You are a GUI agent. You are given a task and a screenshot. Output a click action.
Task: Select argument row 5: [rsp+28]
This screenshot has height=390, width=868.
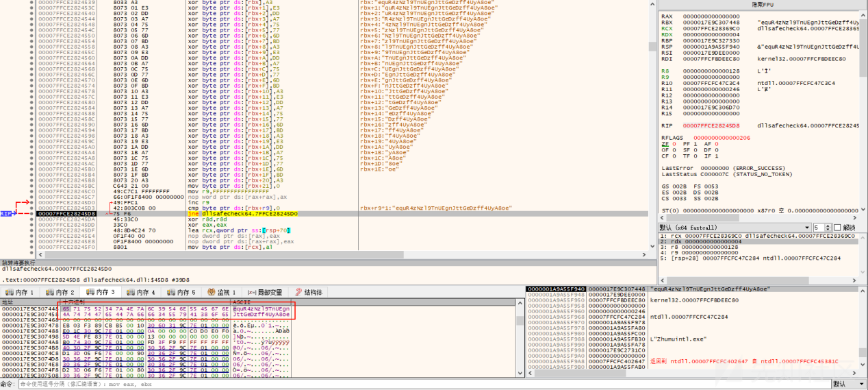(x=757, y=258)
